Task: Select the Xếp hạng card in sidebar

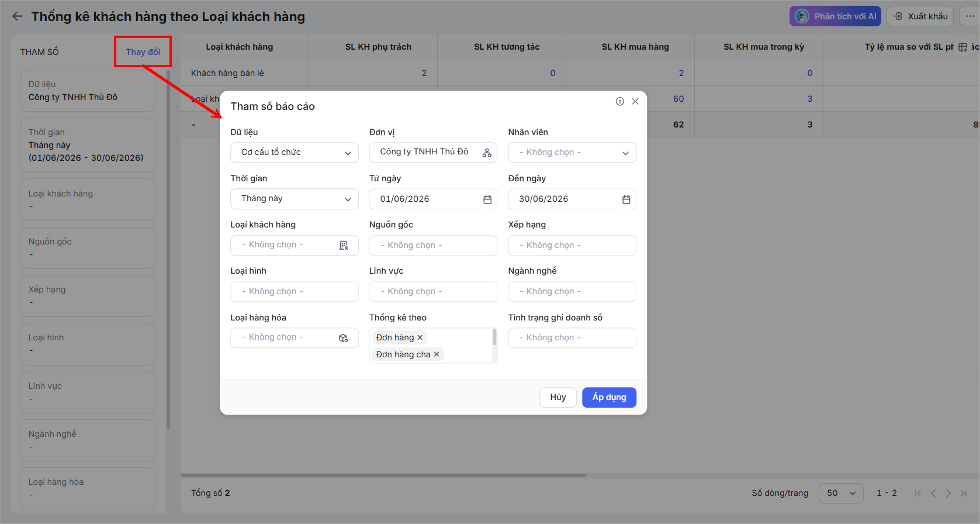Action: pos(88,296)
